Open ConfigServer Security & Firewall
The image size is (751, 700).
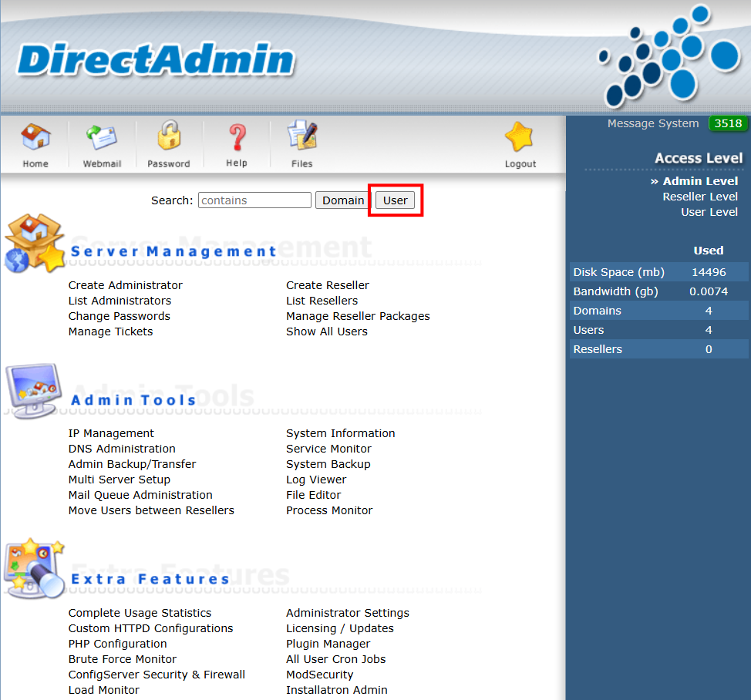tap(157, 675)
